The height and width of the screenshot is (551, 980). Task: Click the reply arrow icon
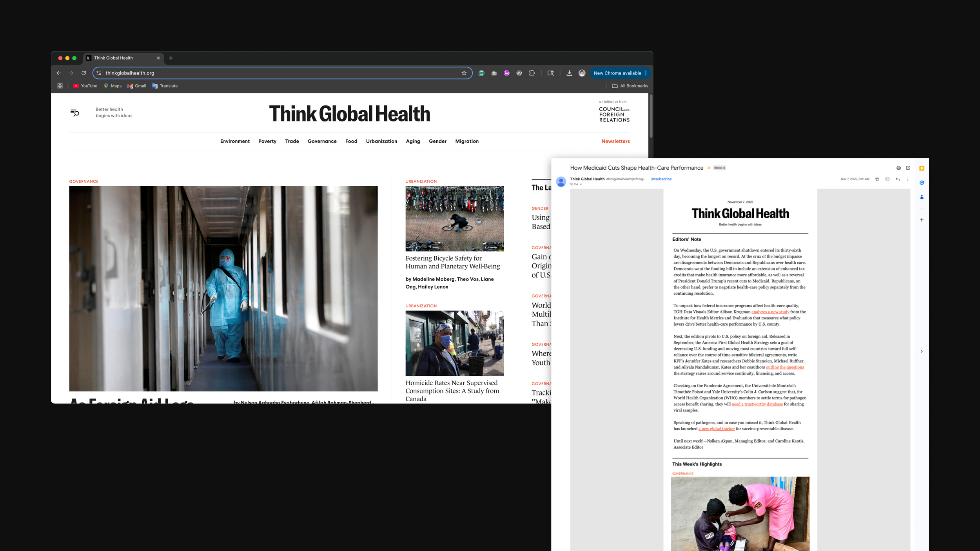click(x=898, y=179)
